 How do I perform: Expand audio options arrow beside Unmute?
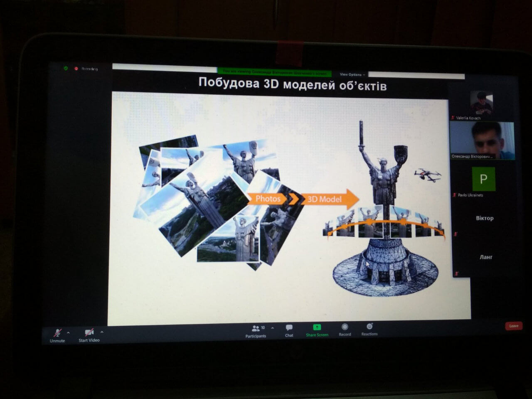(x=68, y=332)
